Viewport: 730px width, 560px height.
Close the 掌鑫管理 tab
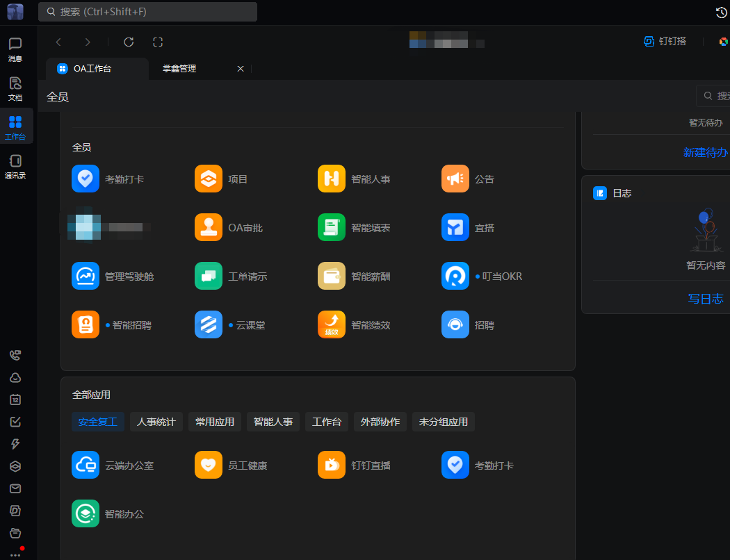click(241, 69)
